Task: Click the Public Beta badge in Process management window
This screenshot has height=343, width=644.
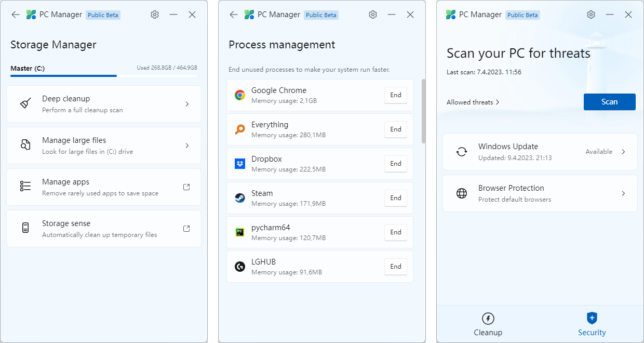Action: (x=321, y=15)
